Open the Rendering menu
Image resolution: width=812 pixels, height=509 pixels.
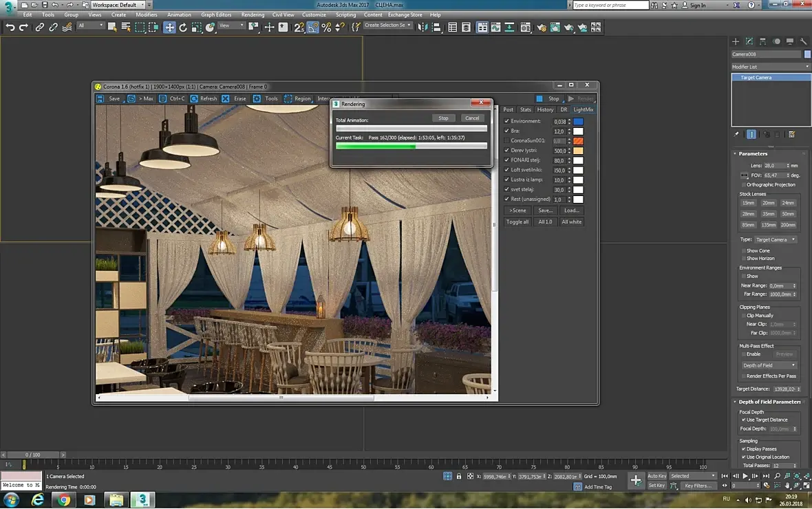pos(253,14)
